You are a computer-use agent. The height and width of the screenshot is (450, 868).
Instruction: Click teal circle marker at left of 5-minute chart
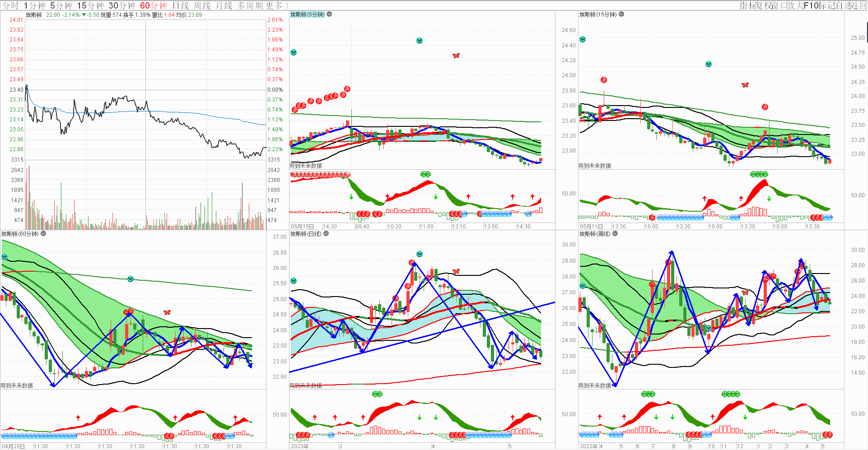point(294,52)
